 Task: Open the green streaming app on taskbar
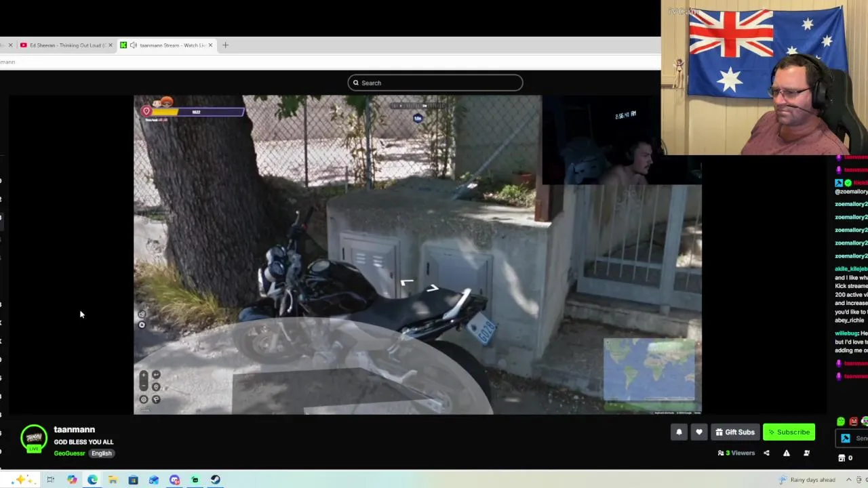click(x=195, y=480)
